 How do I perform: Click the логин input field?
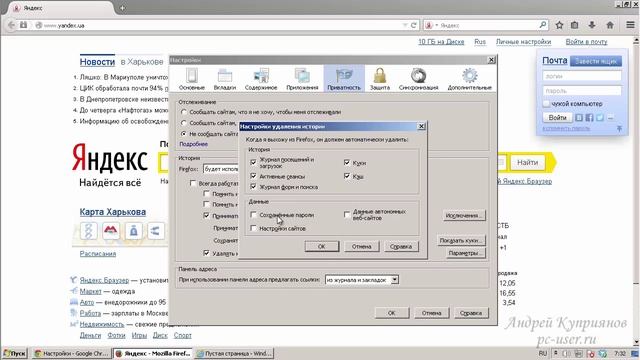[582, 76]
